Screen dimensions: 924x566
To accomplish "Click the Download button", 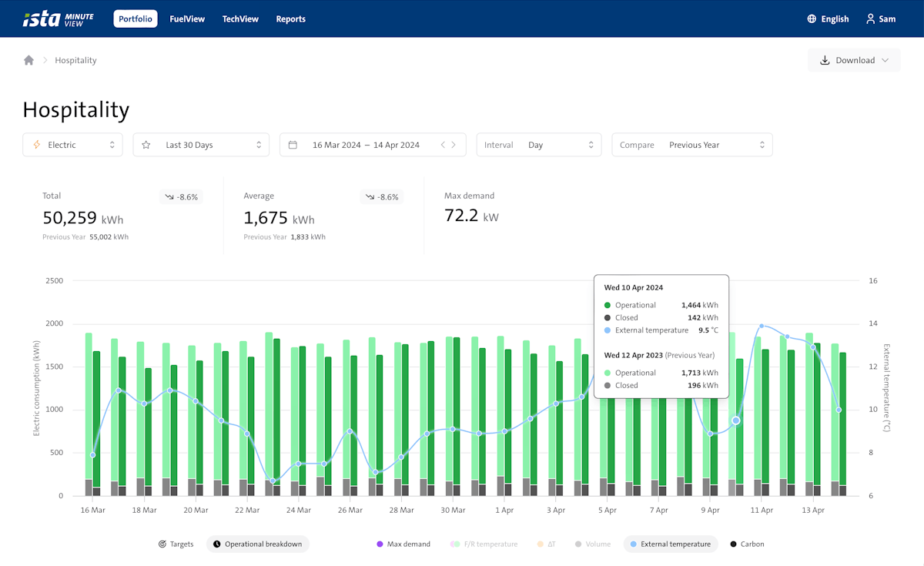I will tap(853, 60).
